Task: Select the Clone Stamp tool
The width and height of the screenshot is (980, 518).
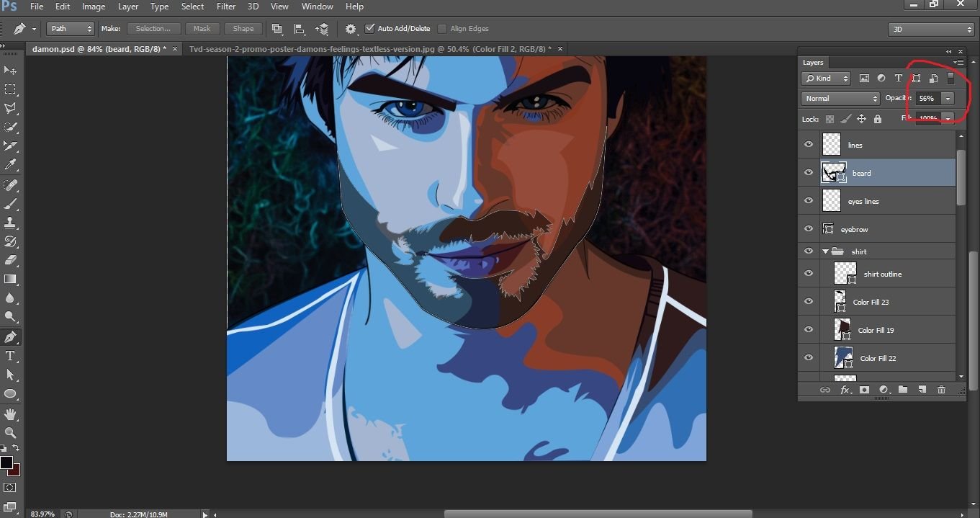Action: point(11,223)
